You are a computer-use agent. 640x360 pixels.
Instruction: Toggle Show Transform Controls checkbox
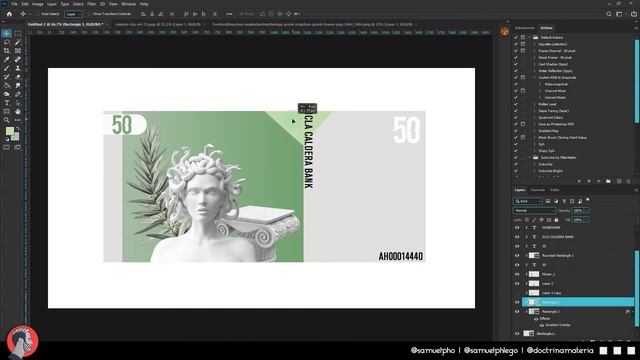(90, 14)
